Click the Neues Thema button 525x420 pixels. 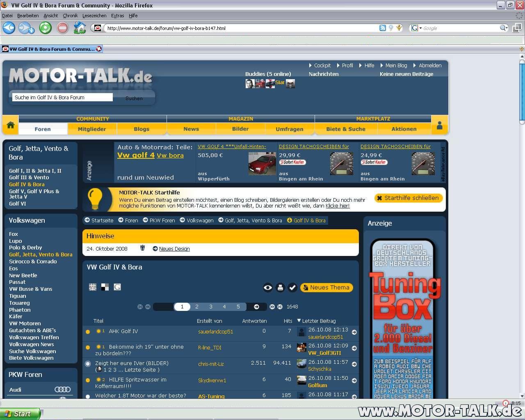[326, 288]
